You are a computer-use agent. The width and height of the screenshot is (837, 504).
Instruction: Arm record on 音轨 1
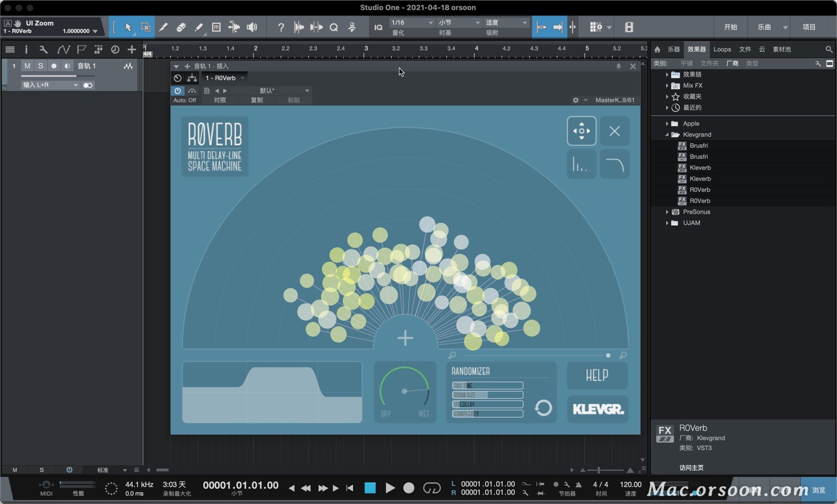tap(54, 66)
